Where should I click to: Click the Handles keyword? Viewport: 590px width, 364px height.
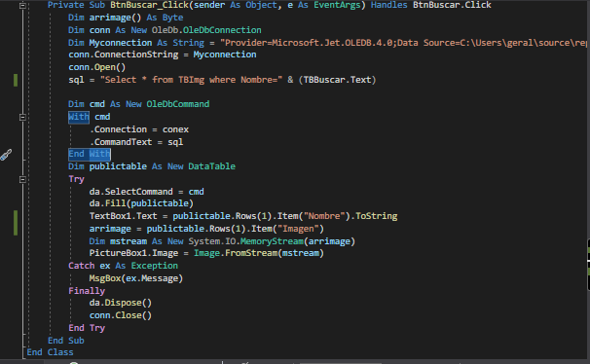(x=389, y=5)
